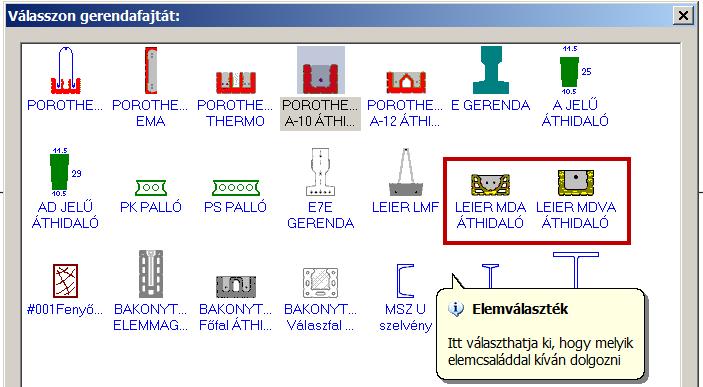Select the first POROTHE... beam with tall stirrup loop
The image size is (703, 387).
[65, 79]
